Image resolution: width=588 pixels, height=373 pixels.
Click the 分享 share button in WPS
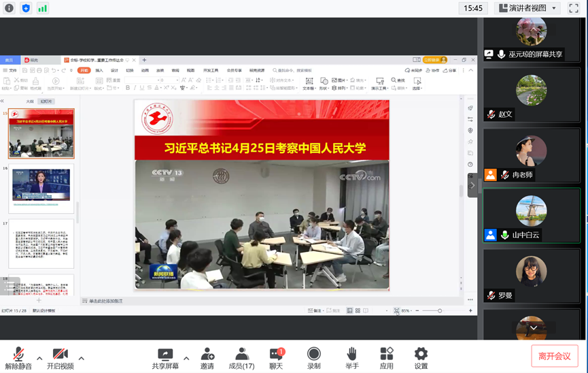click(449, 70)
